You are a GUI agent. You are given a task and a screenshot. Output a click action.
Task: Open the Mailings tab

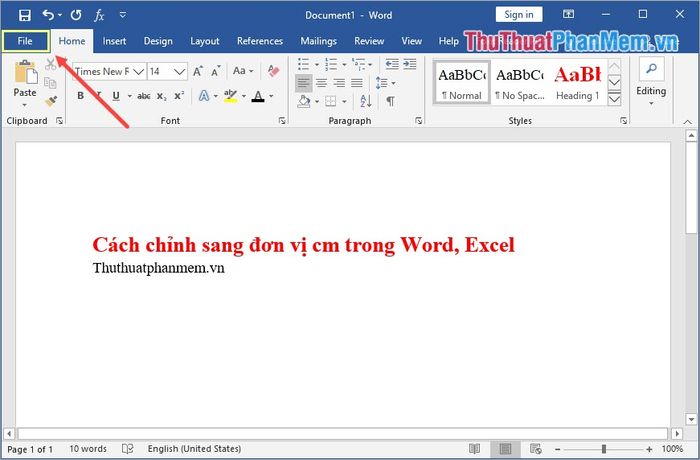318,41
